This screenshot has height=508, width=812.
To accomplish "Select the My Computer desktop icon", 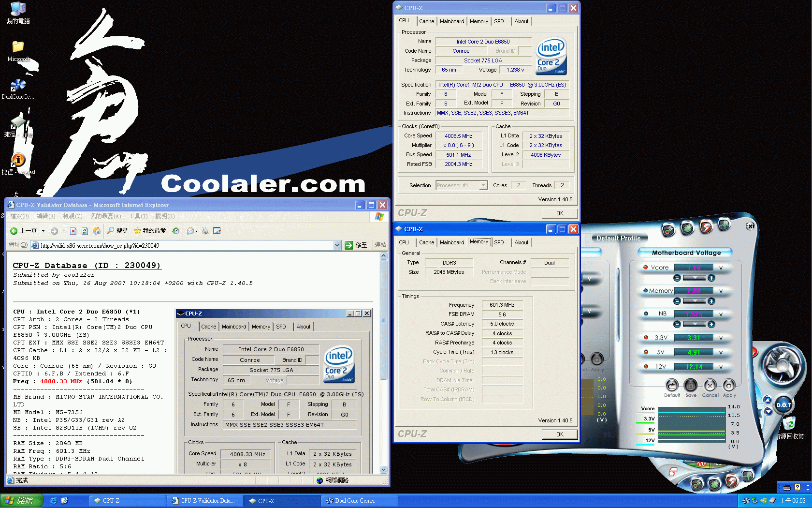I will coord(18,13).
